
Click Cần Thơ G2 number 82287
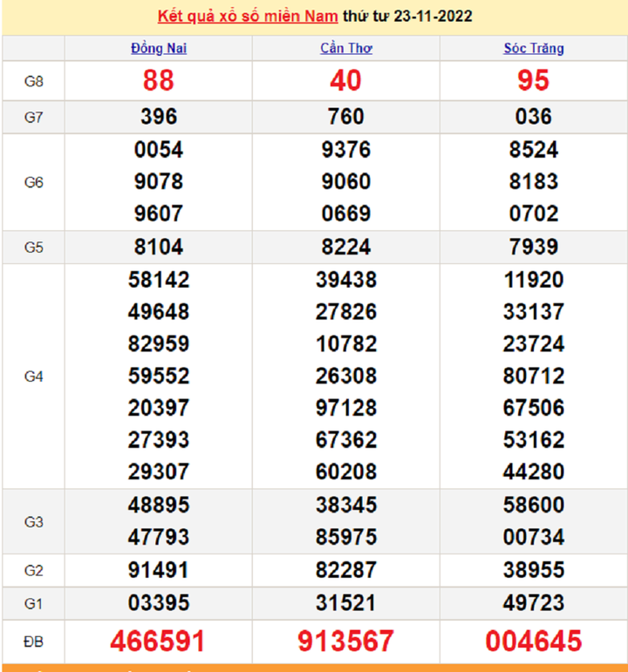pos(346,571)
